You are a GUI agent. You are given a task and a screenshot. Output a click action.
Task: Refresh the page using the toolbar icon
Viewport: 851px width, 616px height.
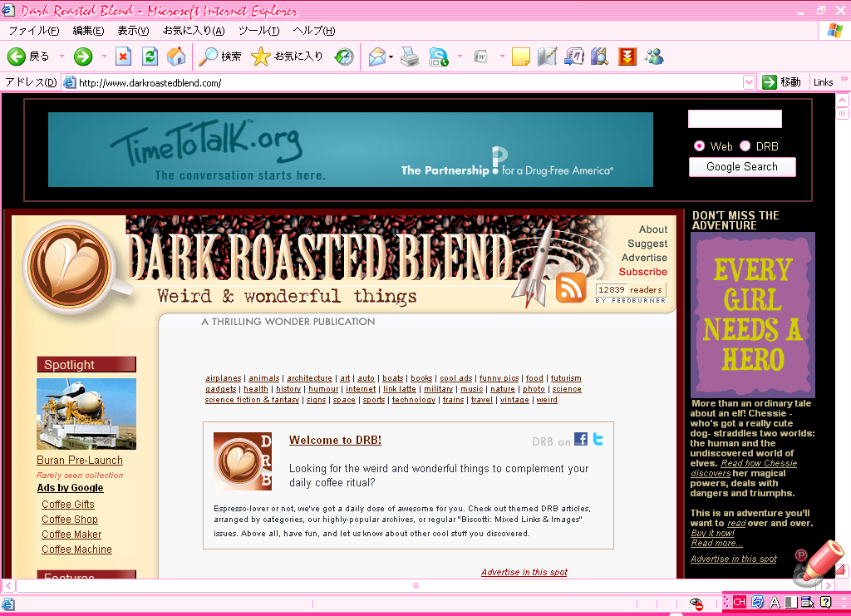pyautogui.click(x=150, y=57)
